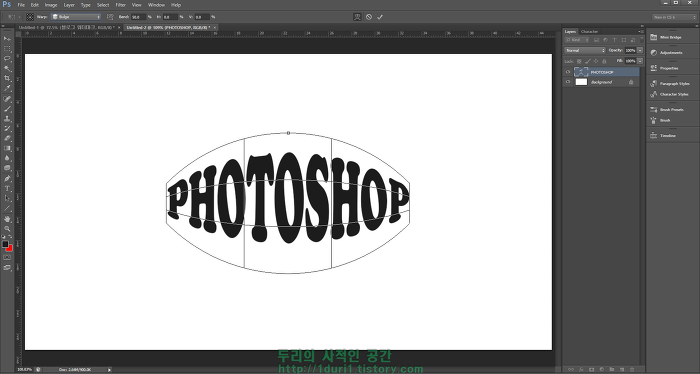The height and width of the screenshot is (374, 700).
Task: Commit the warp transform checkmark
Action: (x=380, y=17)
